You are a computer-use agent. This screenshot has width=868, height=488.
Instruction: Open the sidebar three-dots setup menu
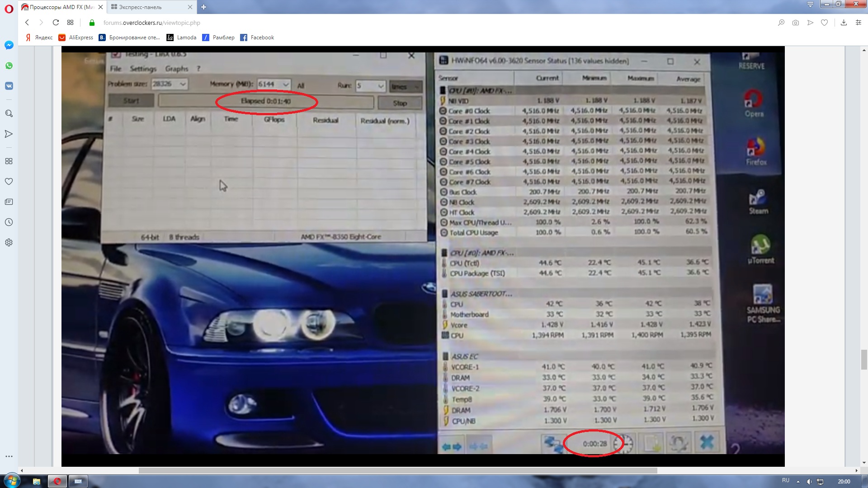pyautogui.click(x=9, y=456)
